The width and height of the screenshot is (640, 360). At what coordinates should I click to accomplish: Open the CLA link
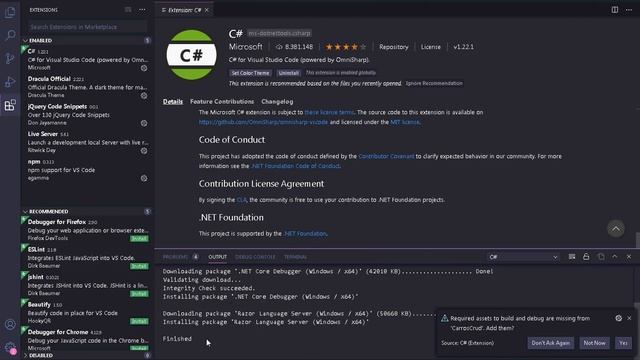pyautogui.click(x=242, y=200)
